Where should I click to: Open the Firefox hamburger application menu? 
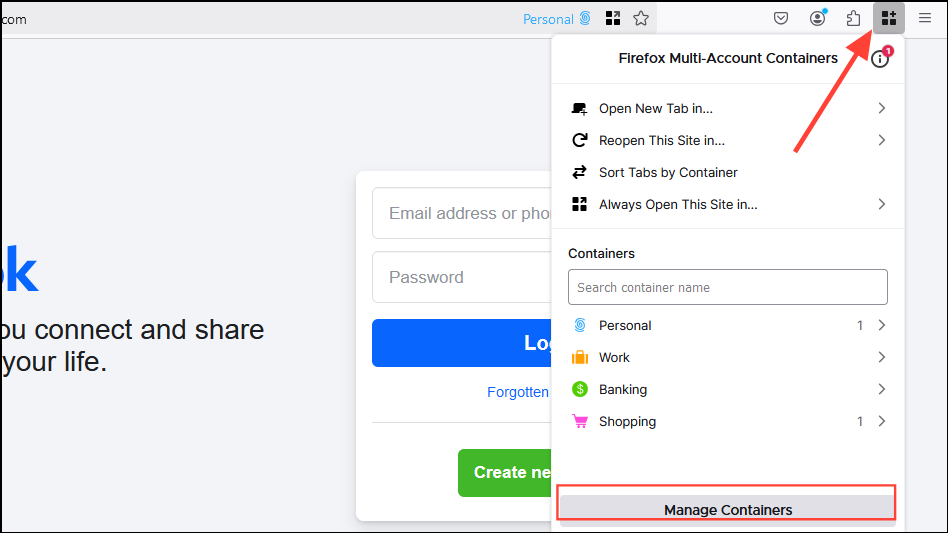coord(925,18)
